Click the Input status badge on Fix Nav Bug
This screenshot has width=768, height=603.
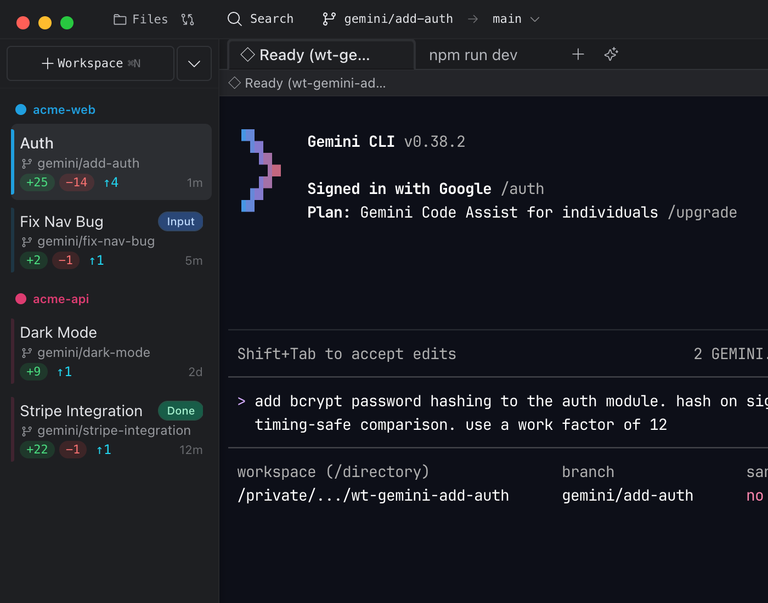(180, 221)
